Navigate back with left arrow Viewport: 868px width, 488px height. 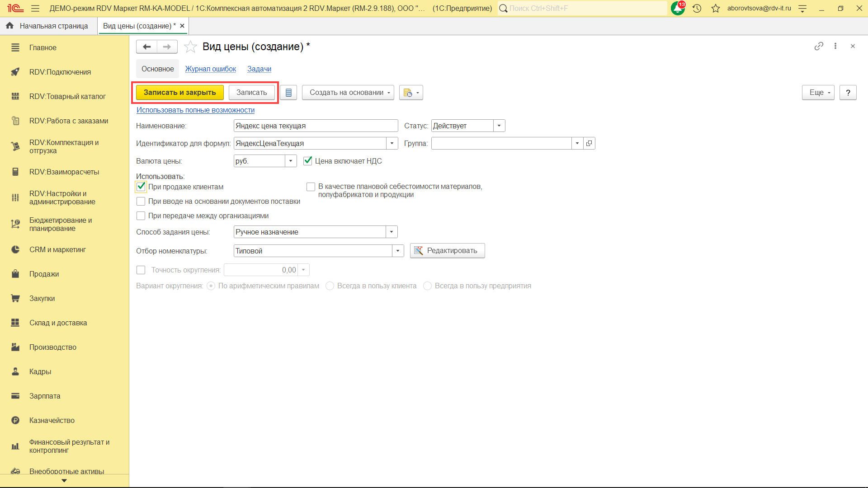point(146,47)
